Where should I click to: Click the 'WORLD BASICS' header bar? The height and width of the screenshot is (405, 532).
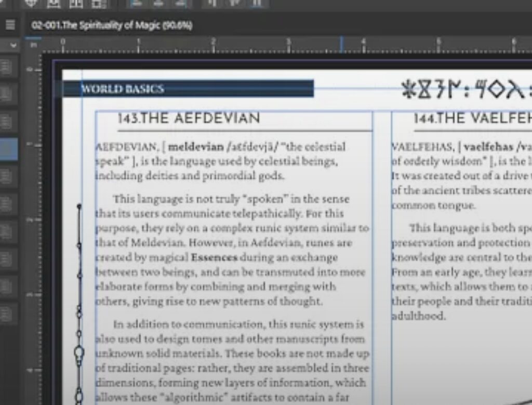click(x=188, y=88)
